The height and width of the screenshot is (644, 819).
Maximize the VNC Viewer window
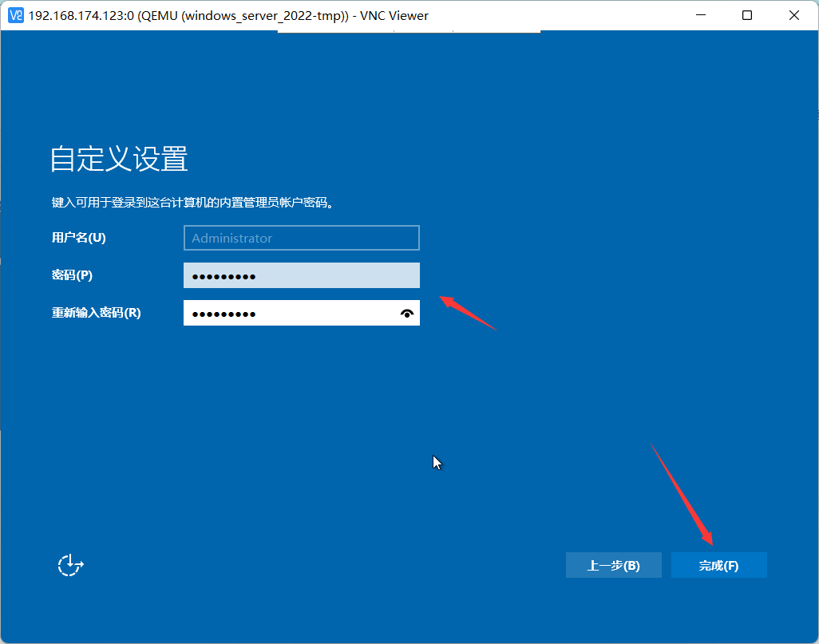(x=747, y=15)
